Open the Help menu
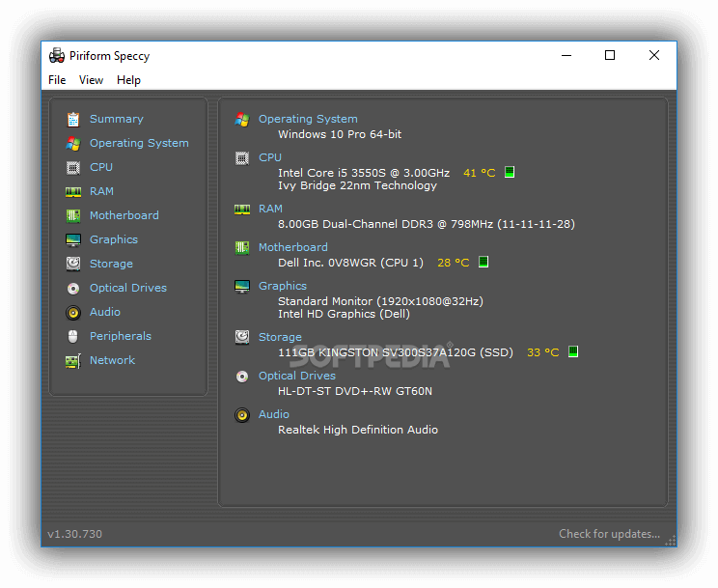Screen dimensions: 718x588 click(128, 80)
